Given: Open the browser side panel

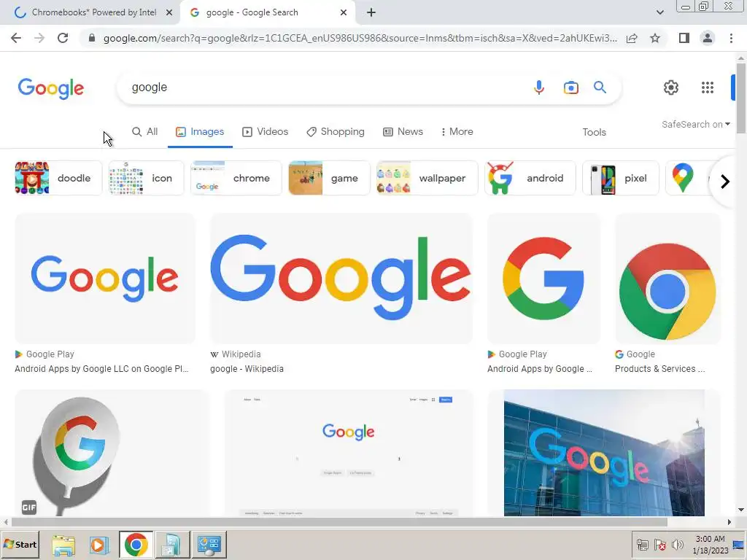Looking at the screenshot, I should (684, 38).
